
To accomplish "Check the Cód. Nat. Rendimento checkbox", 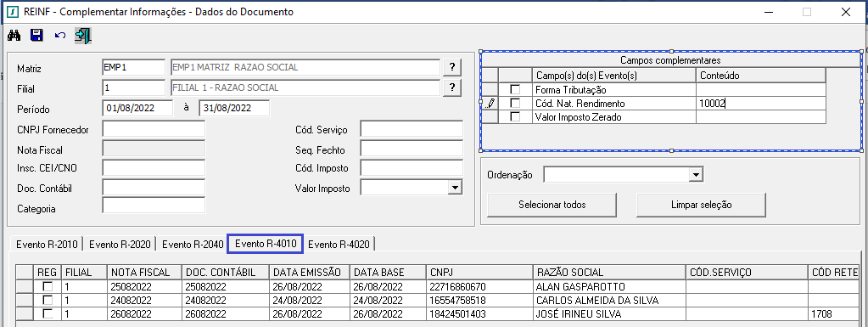I will click(515, 103).
